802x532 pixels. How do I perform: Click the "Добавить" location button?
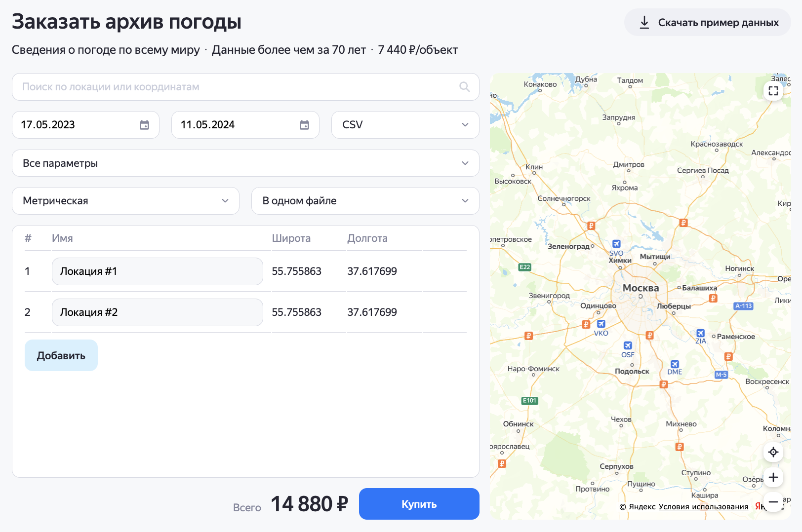61,355
